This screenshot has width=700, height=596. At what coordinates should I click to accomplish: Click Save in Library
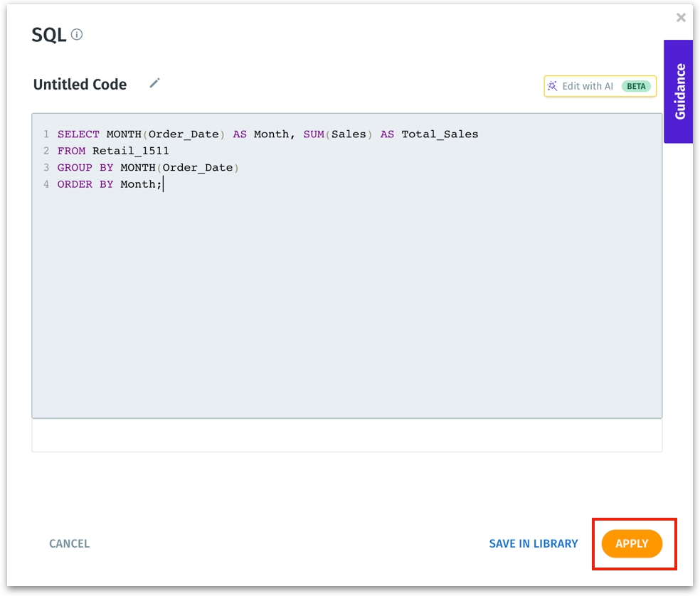[533, 543]
